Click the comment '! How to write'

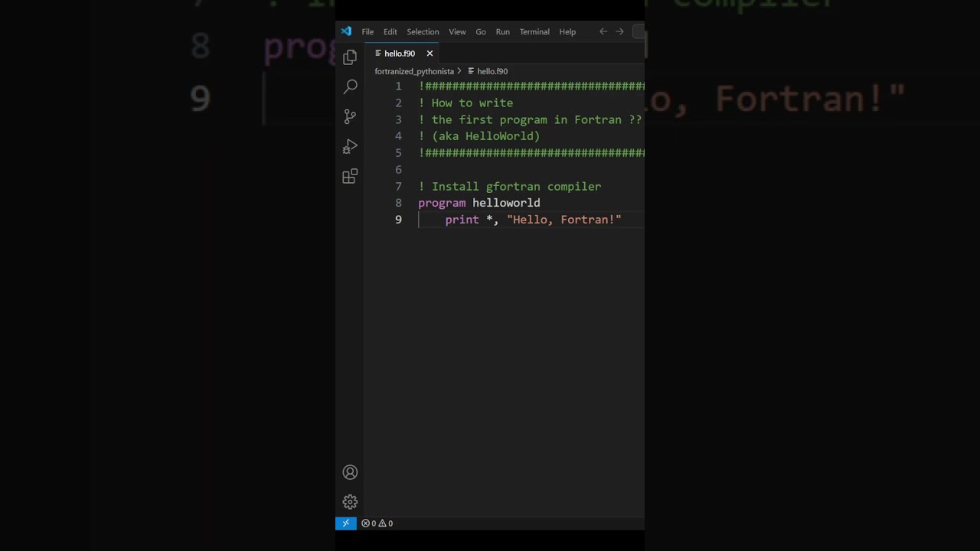pyautogui.click(x=465, y=103)
